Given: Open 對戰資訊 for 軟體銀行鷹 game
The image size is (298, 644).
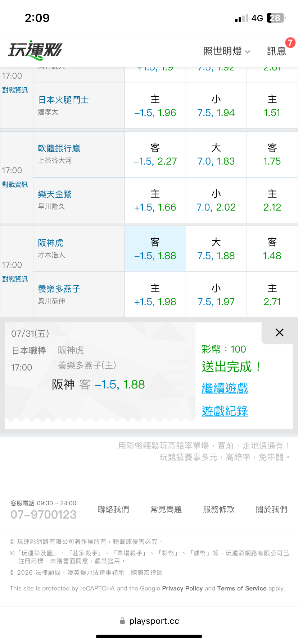Looking at the screenshot, I should 15,185.
